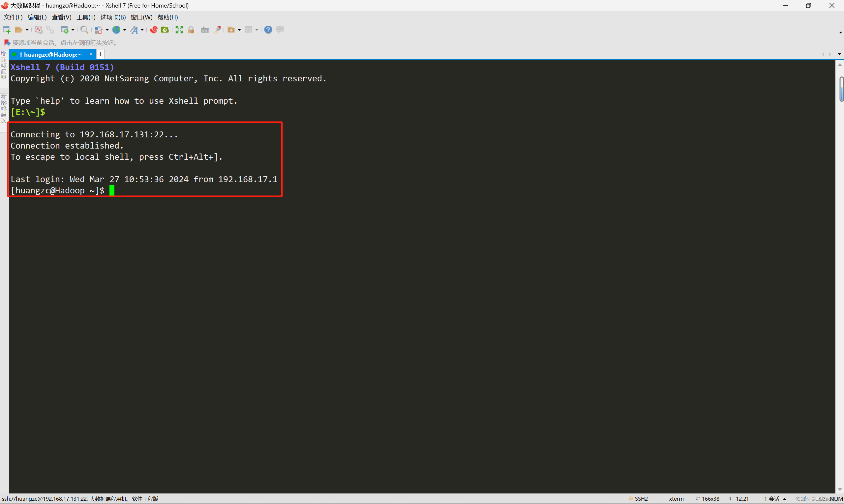Click the lock screen padlock icon
Screen dimensions: 844x504
point(191,30)
